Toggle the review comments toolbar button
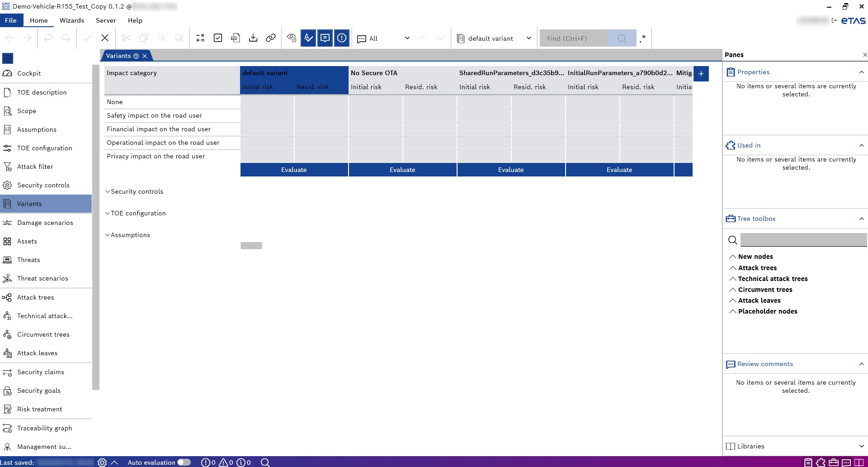Viewport: 868px width, 467px height. point(325,38)
